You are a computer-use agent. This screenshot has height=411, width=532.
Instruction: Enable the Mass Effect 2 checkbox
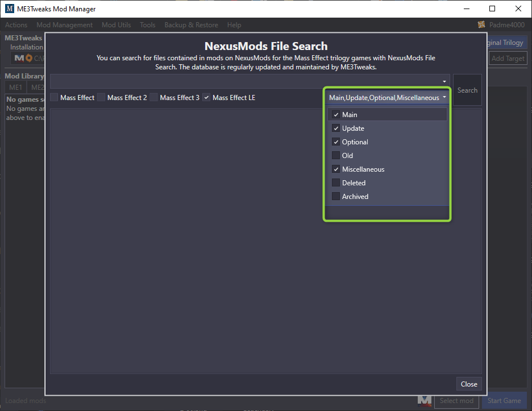(101, 97)
